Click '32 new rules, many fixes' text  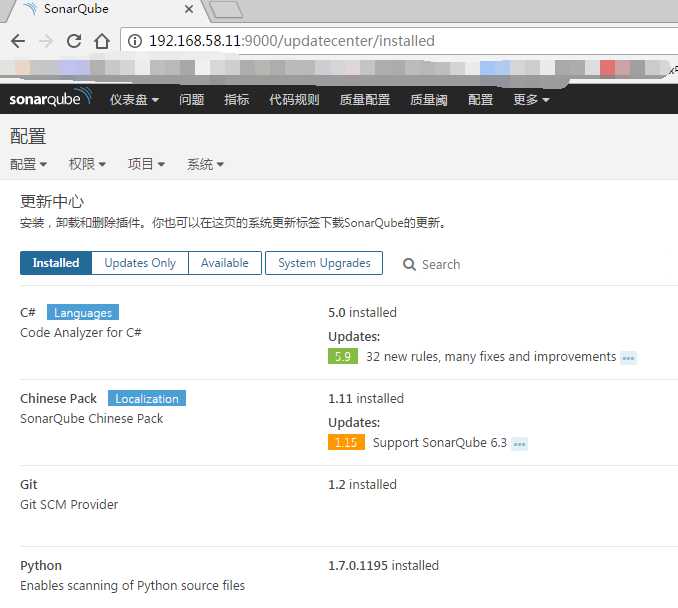491,357
